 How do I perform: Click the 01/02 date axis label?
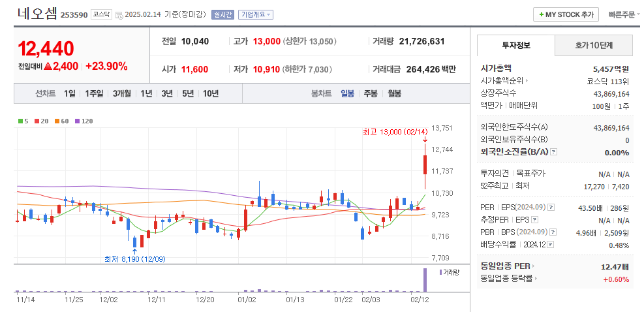[247, 300]
